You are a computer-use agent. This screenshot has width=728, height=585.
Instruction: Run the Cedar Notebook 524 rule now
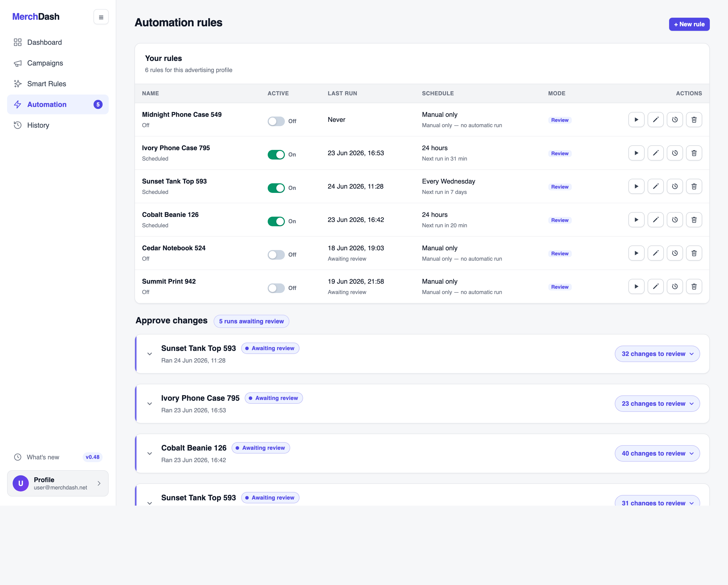(x=636, y=253)
